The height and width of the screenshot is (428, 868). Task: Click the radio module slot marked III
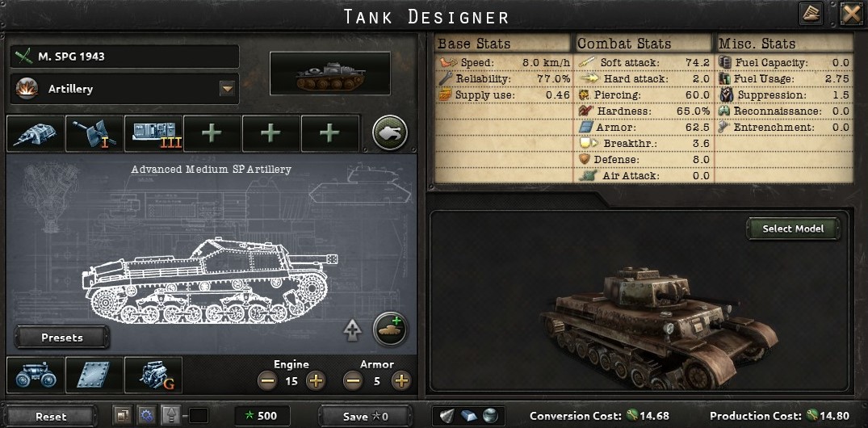[153, 133]
